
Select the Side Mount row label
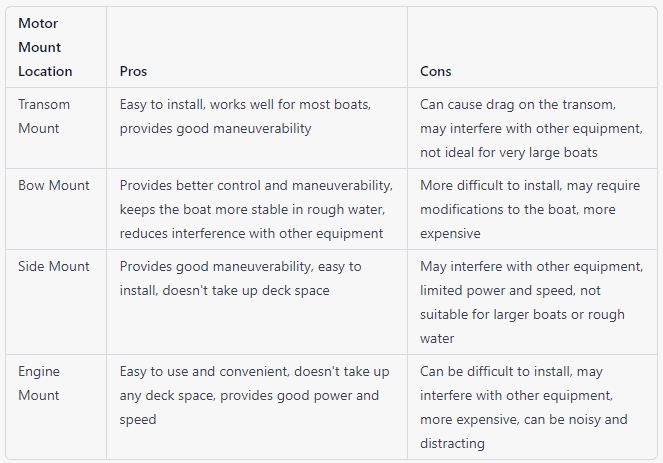pos(54,266)
